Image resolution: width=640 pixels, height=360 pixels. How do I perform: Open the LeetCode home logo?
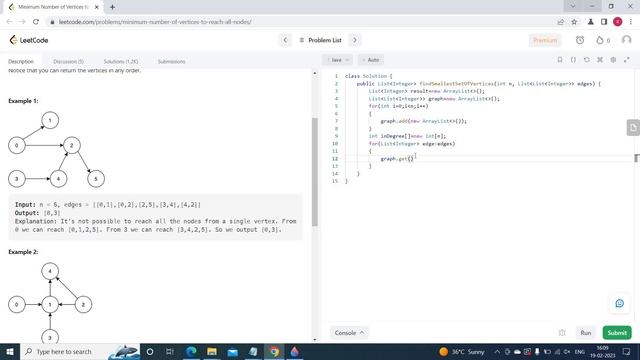coord(29,40)
